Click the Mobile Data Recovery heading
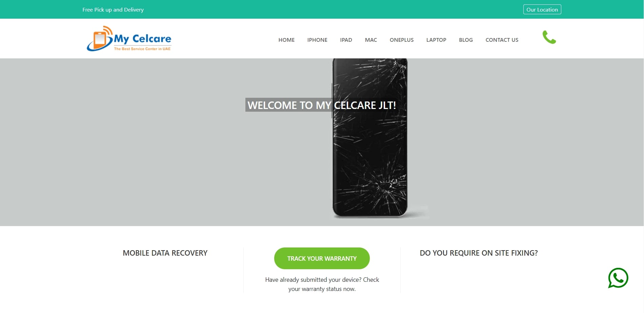The image size is (644, 313). pos(165,253)
